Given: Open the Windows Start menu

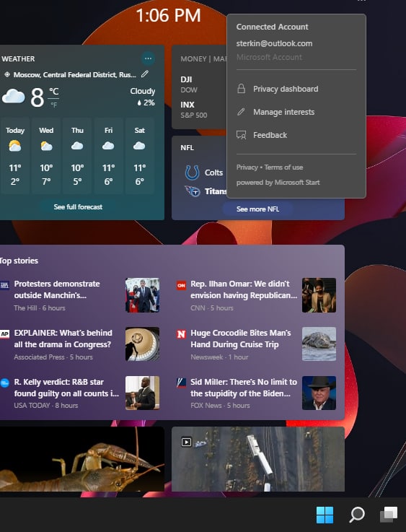Looking at the screenshot, I should [325, 515].
